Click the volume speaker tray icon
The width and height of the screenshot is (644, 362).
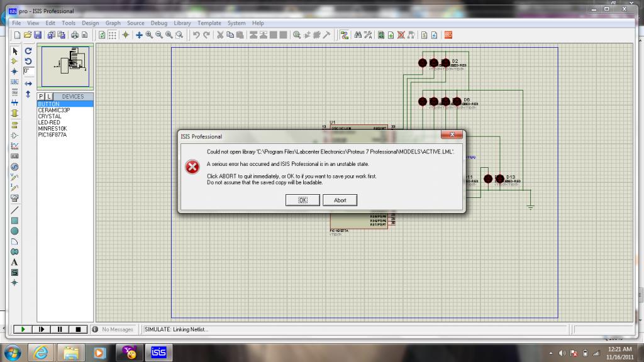click(x=562, y=353)
